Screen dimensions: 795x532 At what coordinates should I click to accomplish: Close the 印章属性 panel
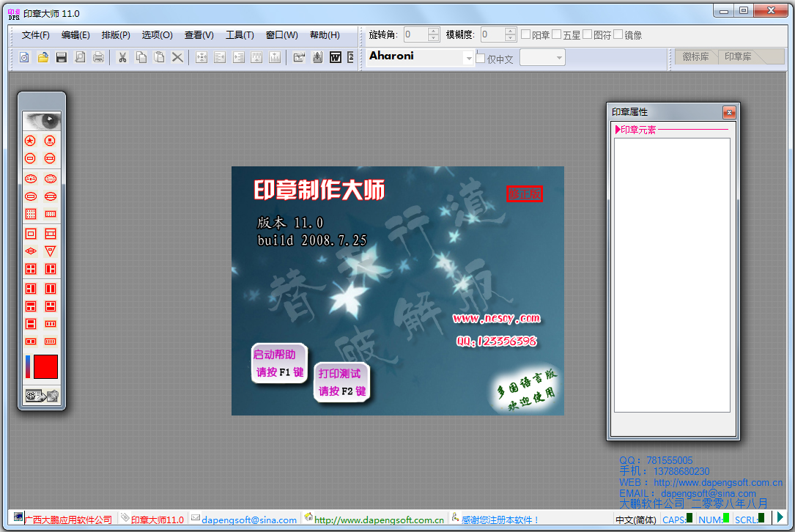click(x=729, y=112)
